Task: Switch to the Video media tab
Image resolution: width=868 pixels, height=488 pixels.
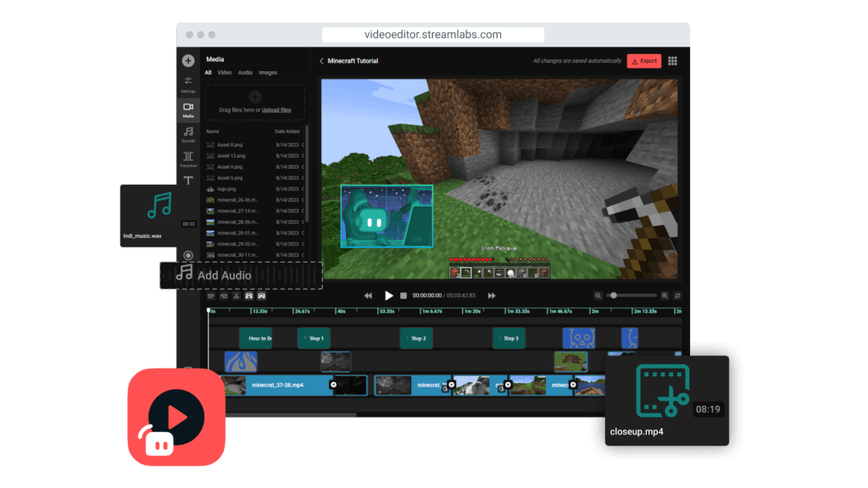Action: 224,73
